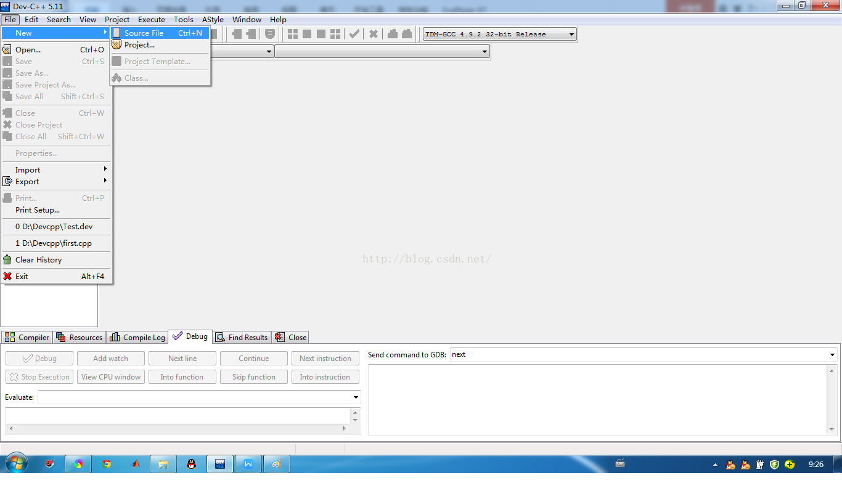The image size is (842, 504).
Task: Click Save All in the File menu
Action: coord(55,96)
